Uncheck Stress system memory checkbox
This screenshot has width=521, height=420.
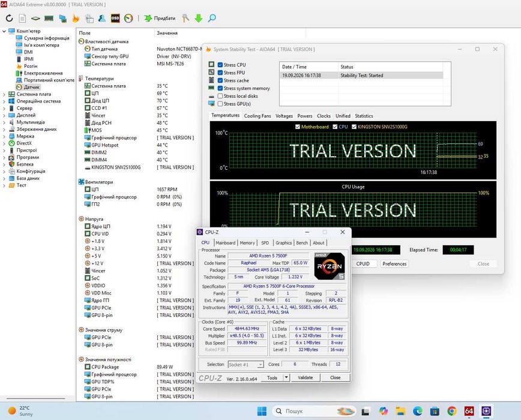point(220,88)
